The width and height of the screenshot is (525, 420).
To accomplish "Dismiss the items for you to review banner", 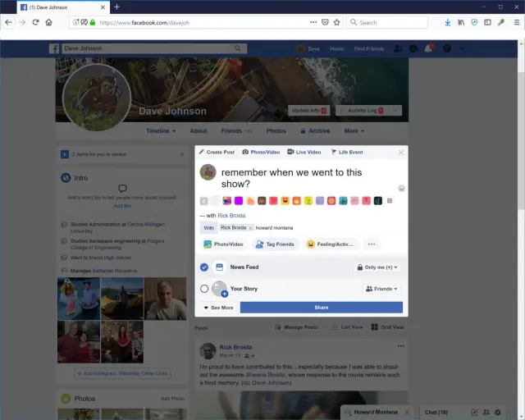I will click(182, 154).
